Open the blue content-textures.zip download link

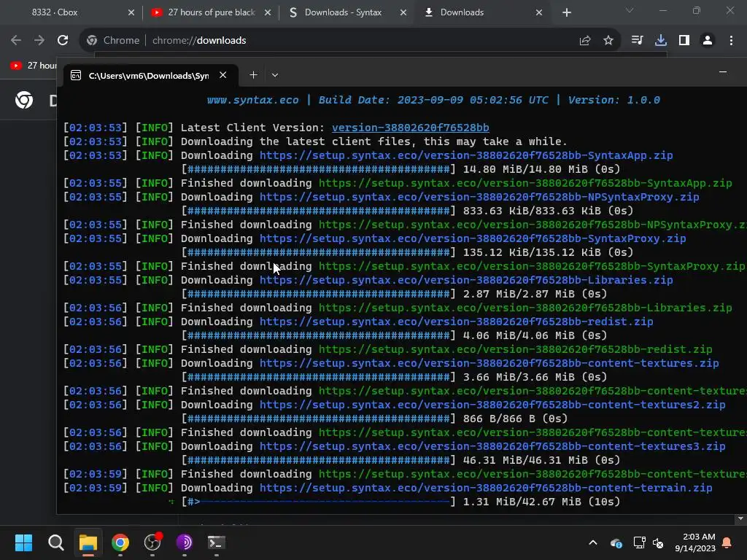pos(489,363)
